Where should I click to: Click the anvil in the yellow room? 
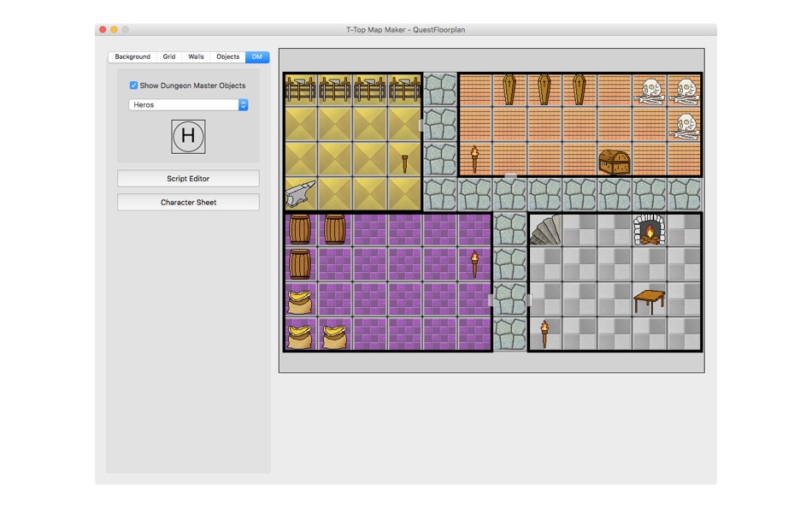(x=300, y=193)
